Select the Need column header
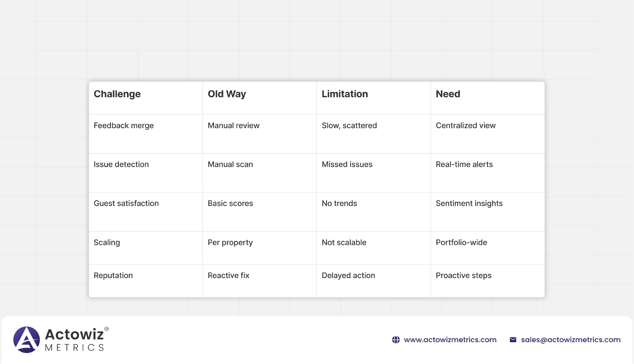This screenshot has height=364, width=634. pos(448,94)
